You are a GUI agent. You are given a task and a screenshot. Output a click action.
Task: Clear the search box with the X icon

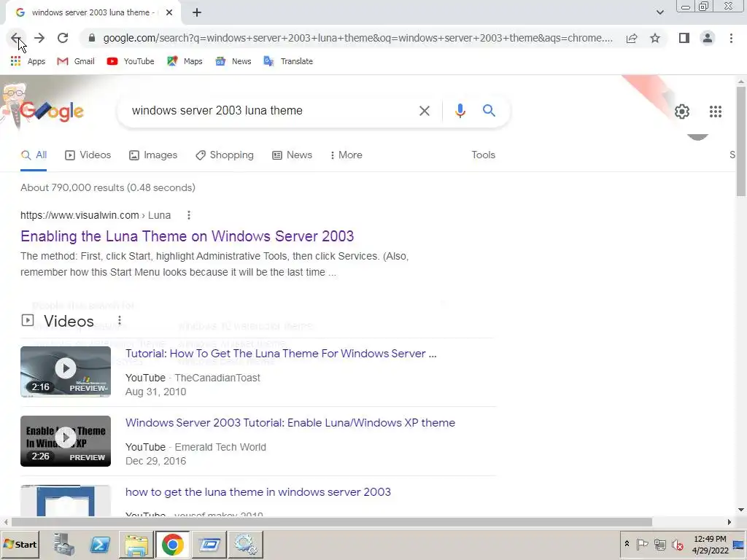(x=424, y=111)
